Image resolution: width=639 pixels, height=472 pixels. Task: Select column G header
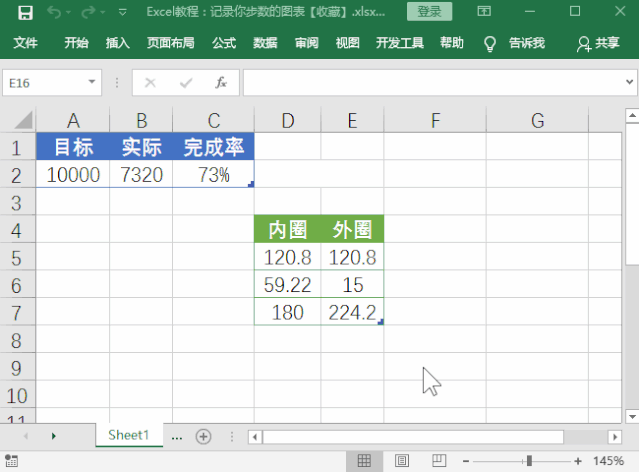pyautogui.click(x=538, y=121)
